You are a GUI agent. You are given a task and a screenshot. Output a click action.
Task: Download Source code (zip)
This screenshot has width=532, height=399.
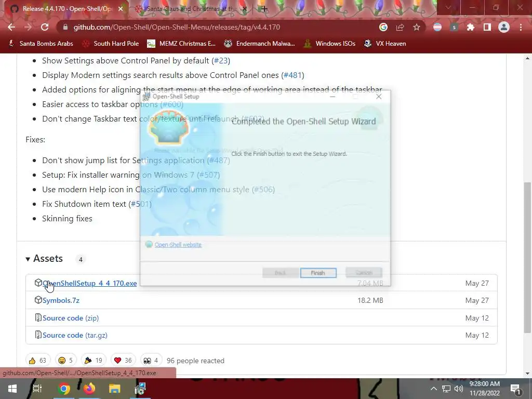[71, 318]
